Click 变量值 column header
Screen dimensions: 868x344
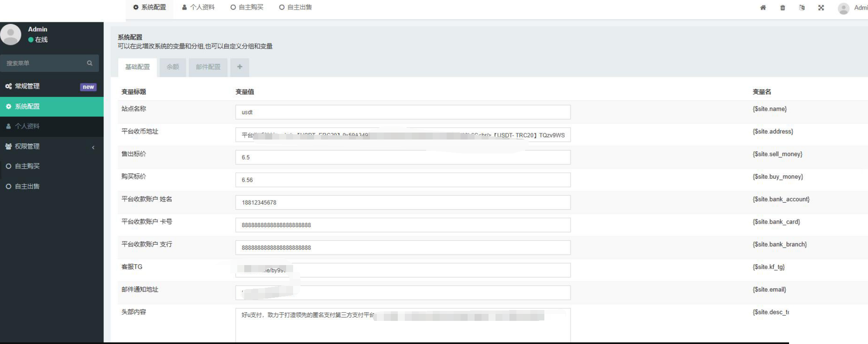tap(245, 92)
